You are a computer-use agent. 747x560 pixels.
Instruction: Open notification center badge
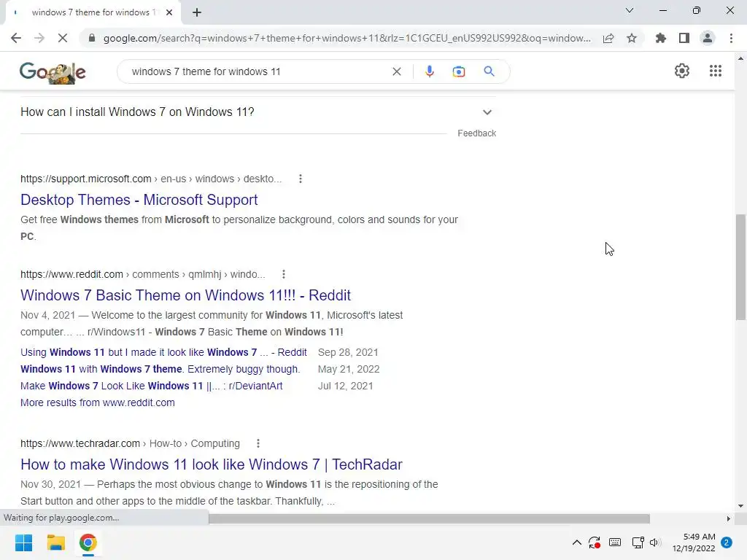pos(727,542)
